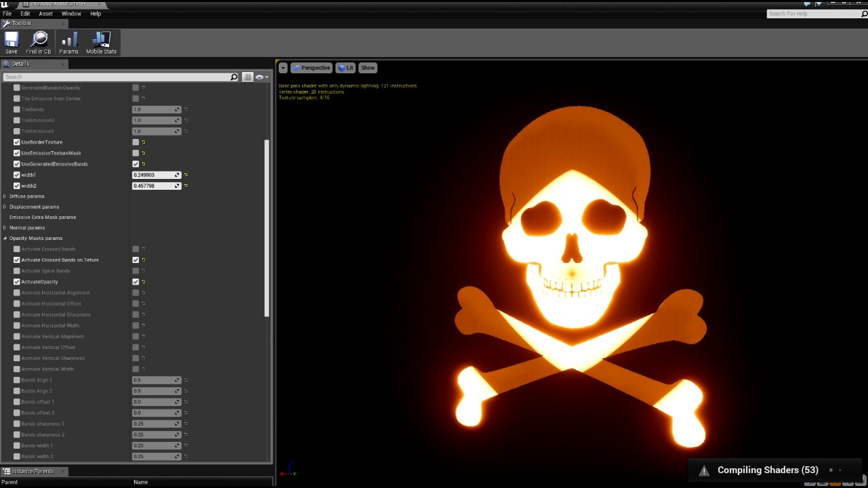Open the viewport options dropdown arrow
Screen dimensions: 868x488
click(283, 68)
